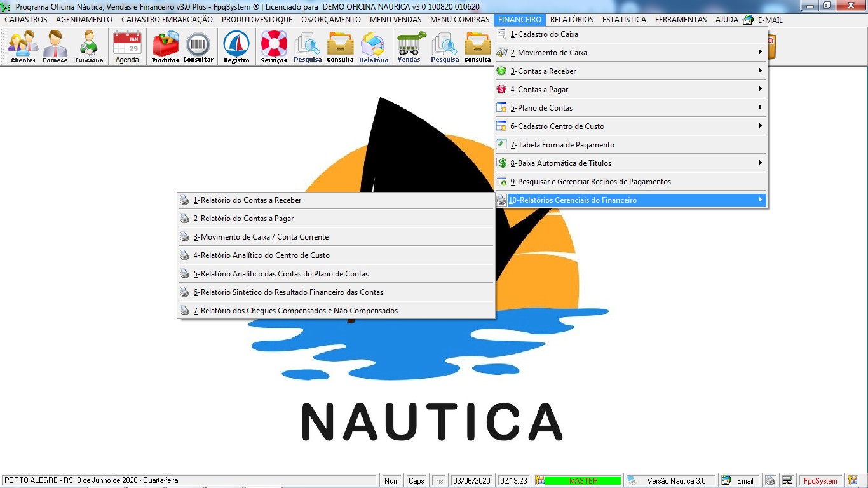Expand 8-Baixa Automática de Títulos submenu arrow

pyautogui.click(x=760, y=163)
